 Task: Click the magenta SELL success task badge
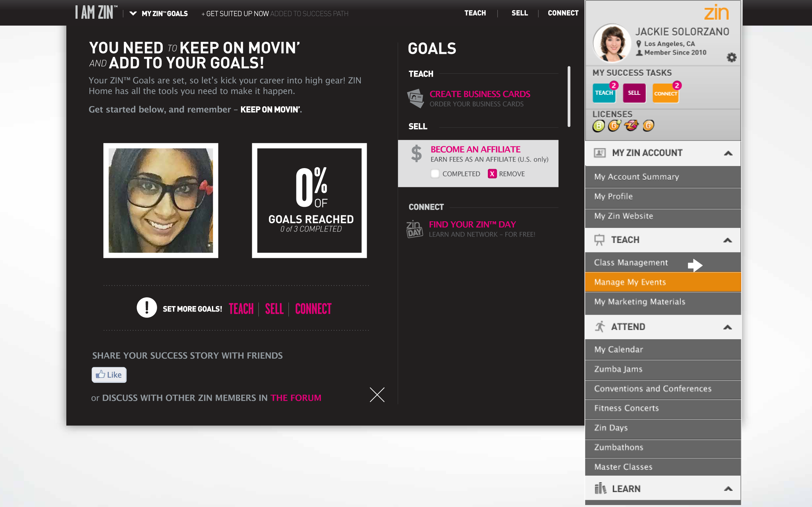[x=634, y=93]
